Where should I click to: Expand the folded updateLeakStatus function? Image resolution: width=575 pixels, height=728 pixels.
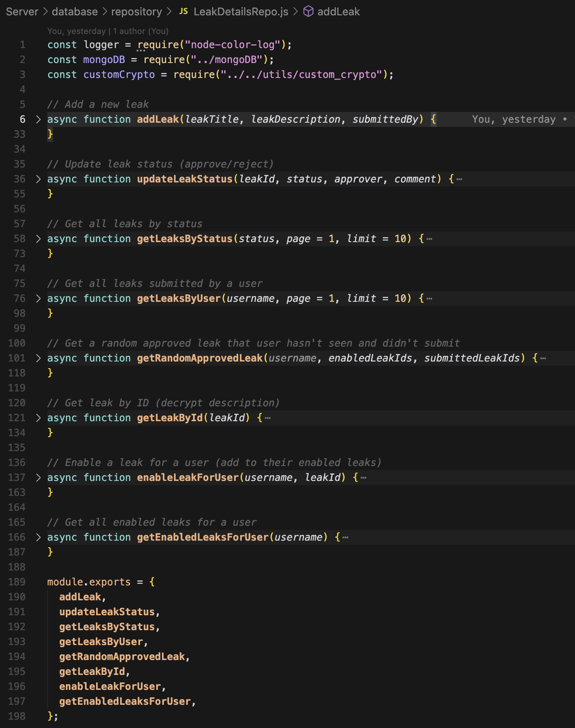[38, 179]
